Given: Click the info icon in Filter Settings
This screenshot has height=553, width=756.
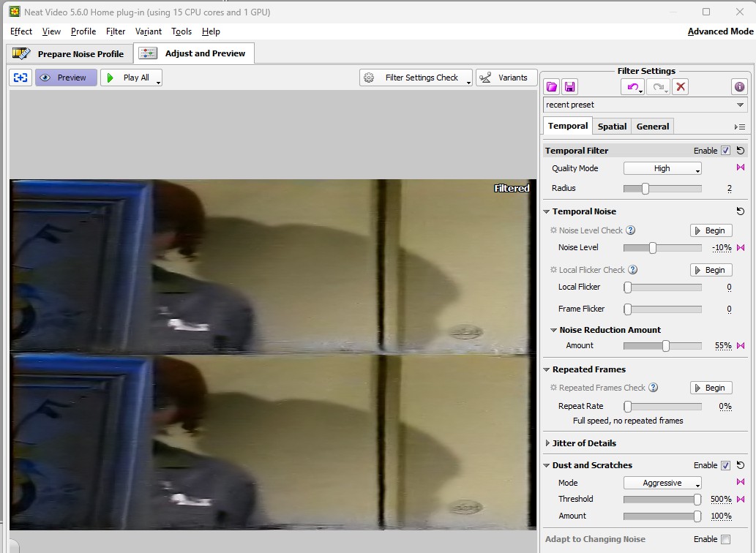Looking at the screenshot, I should click(739, 86).
